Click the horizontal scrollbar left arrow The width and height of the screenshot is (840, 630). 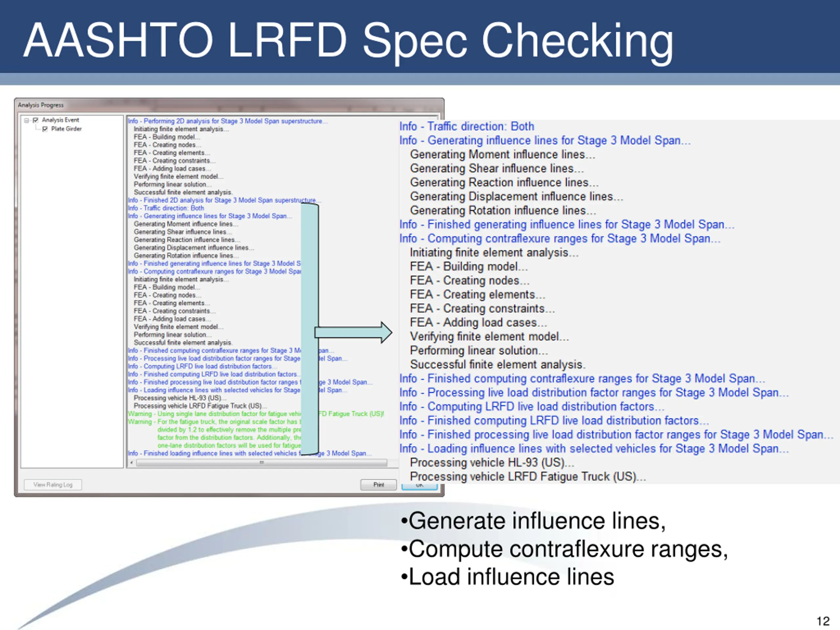point(132,463)
